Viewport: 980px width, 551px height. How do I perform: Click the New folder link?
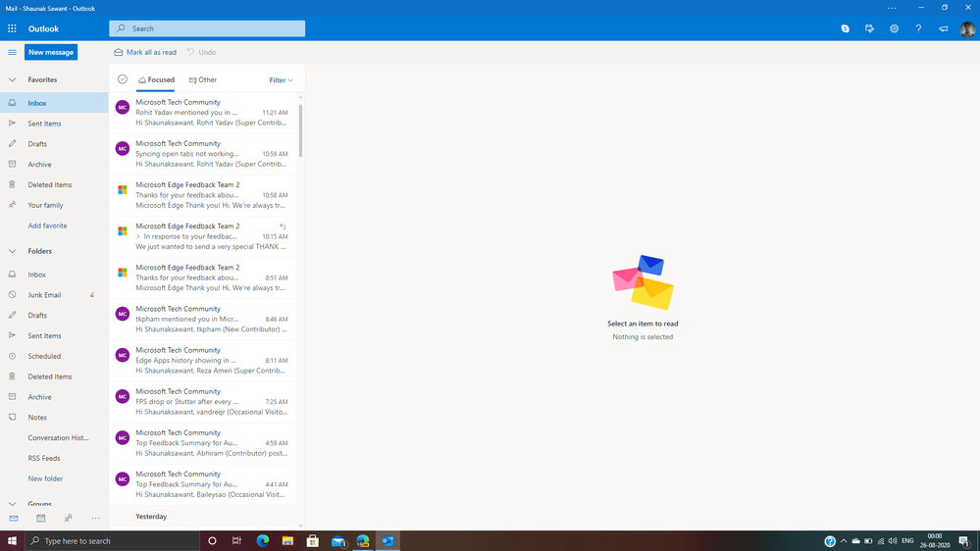pos(46,478)
